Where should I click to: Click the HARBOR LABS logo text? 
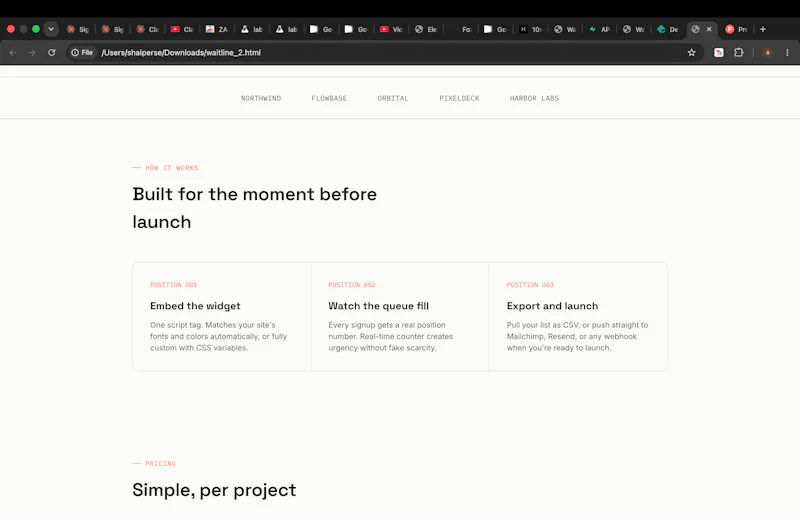point(534,98)
